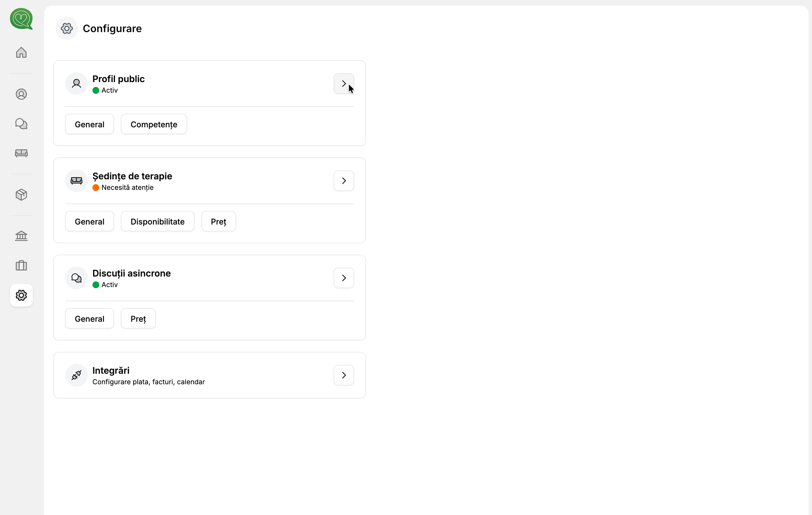
Task: Select the bank institution icon in sidebar
Action: tap(21, 236)
